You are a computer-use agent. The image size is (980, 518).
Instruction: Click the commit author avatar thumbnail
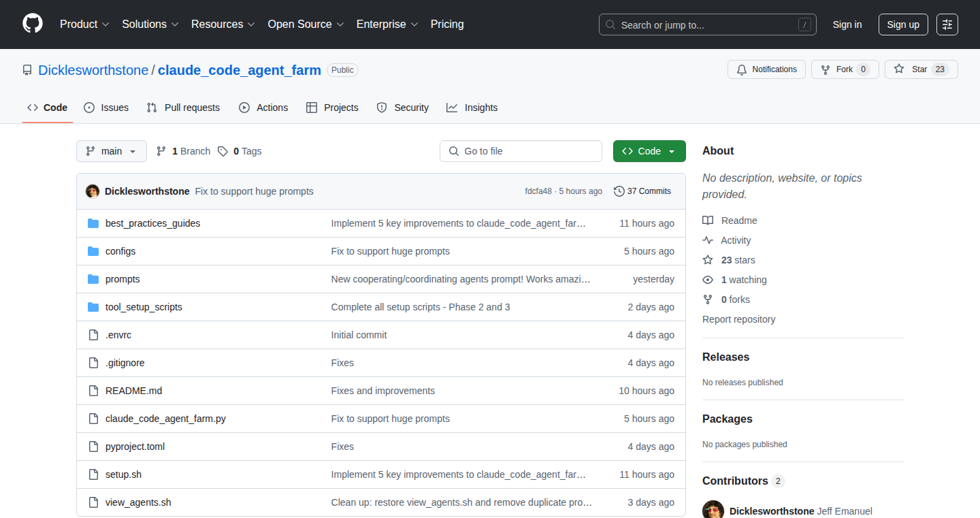[93, 191]
